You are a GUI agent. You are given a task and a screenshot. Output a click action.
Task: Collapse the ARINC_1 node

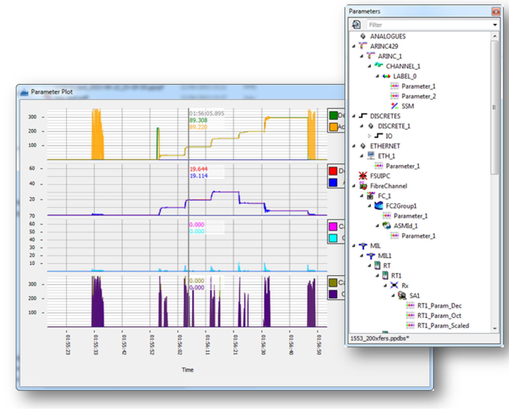click(361, 56)
